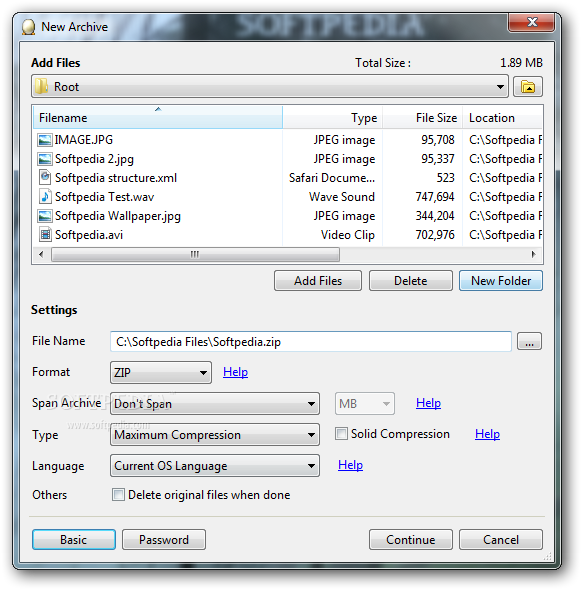Click the up-folder icon button beside Root
The image size is (582, 590).
[x=528, y=87]
